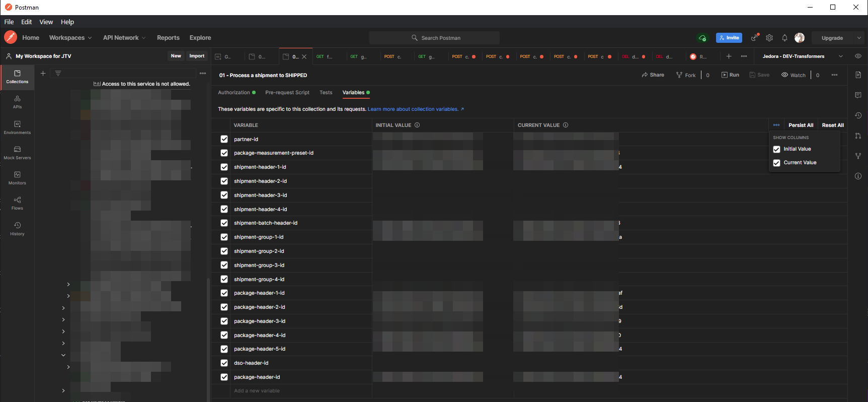Open the Workspaces dropdown

(70, 38)
